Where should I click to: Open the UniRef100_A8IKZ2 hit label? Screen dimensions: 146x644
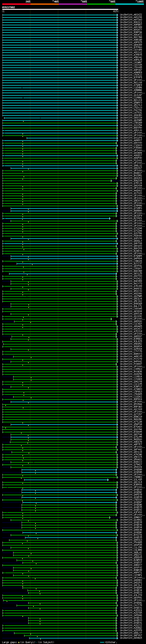click(x=131, y=15)
